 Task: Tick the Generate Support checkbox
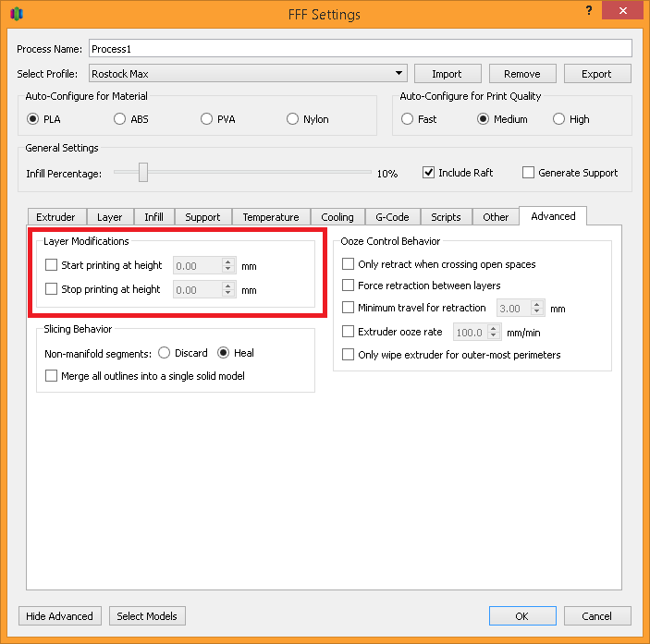coord(528,173)
